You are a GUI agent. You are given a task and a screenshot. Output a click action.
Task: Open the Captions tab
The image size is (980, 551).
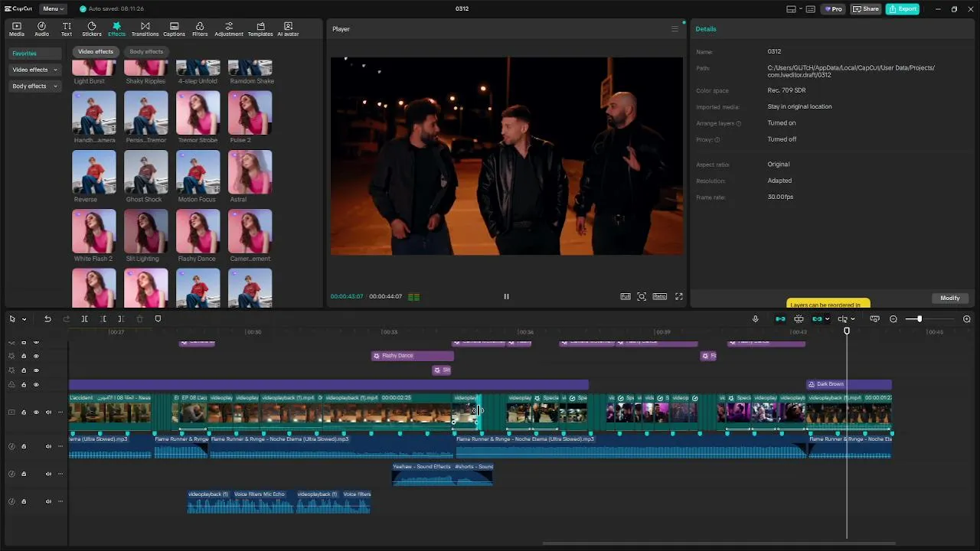click(174, 29)
